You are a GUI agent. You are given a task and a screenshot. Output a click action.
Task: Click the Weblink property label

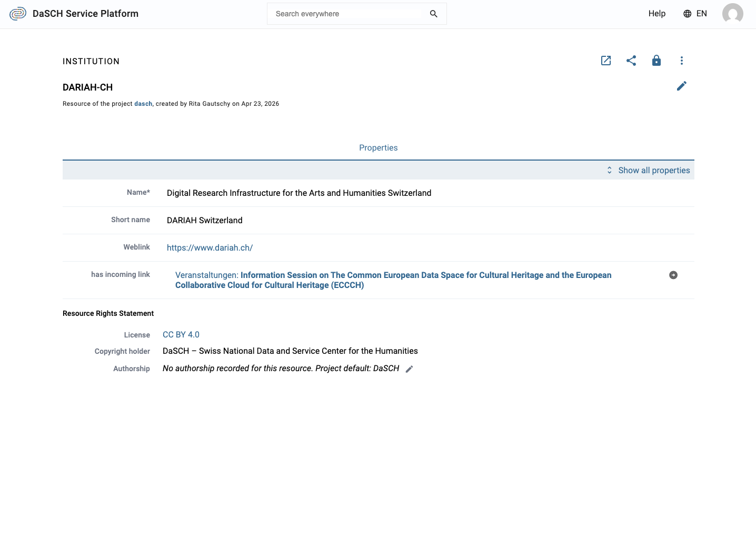[137, 247]
